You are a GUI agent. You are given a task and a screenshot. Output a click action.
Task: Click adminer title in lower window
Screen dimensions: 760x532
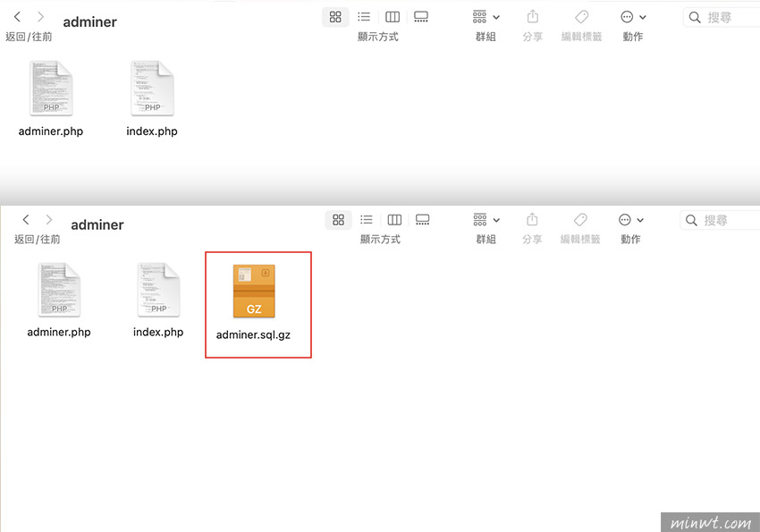(97, 224)
